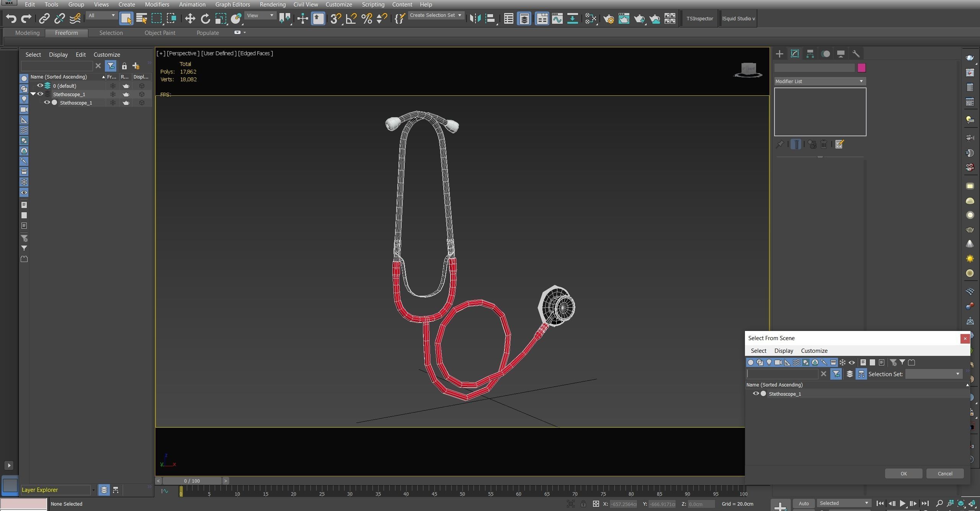Open the Graph Editors menu
This screenshot has height=511, width=980.
tap(232, 5)
